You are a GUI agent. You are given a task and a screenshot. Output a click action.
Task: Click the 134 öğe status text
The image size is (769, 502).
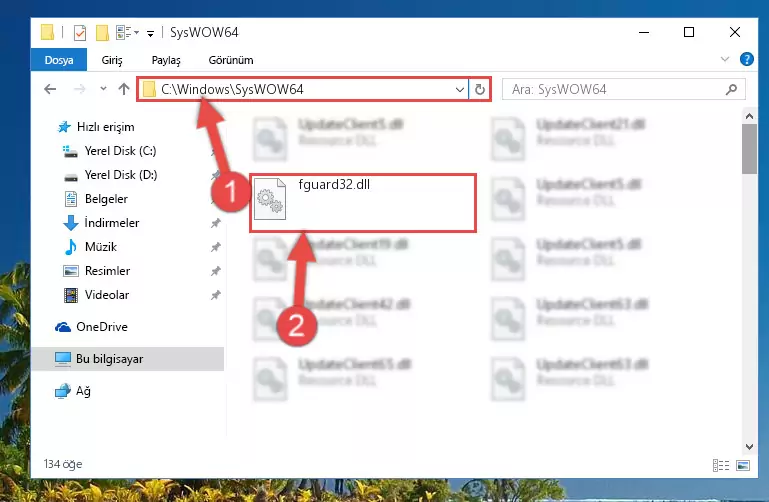point(63,464)
